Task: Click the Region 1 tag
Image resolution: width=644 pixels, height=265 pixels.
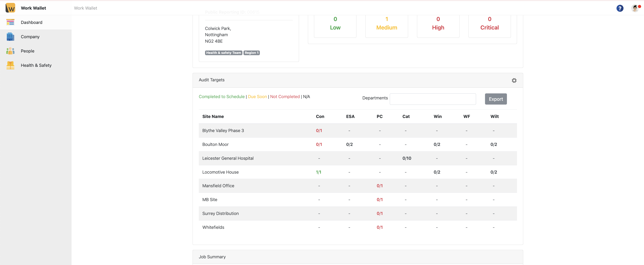Action: click(251, 53)
